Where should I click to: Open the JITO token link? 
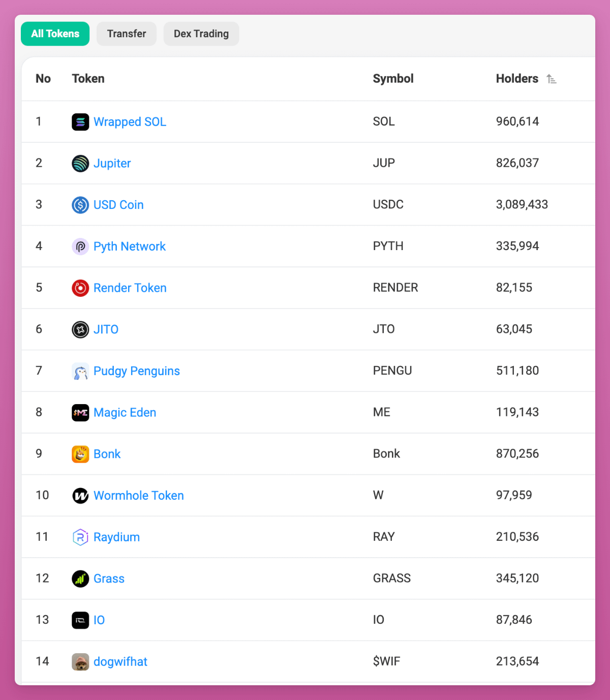106,329
